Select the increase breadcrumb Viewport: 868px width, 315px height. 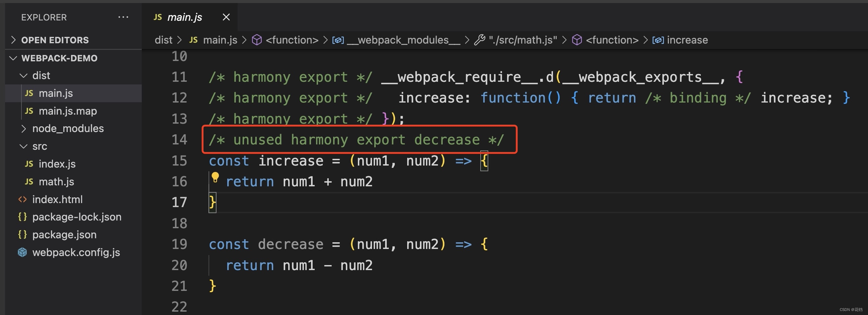pyautogui.click(x=687, y=40)
